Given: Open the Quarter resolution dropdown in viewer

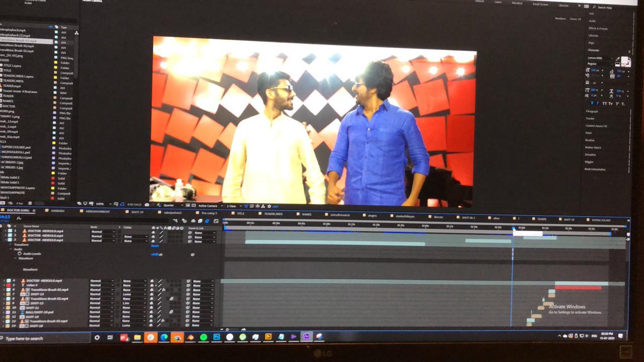Looking at the screenshot, I should click(172, 205).
